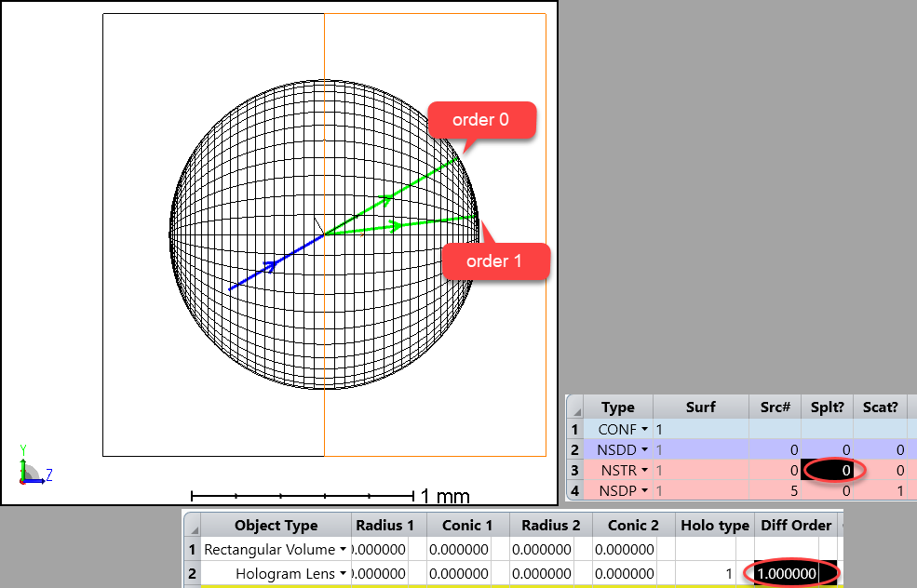917x588 pixels.
Task: Click the Surf column header
Action: click(701, 407)
